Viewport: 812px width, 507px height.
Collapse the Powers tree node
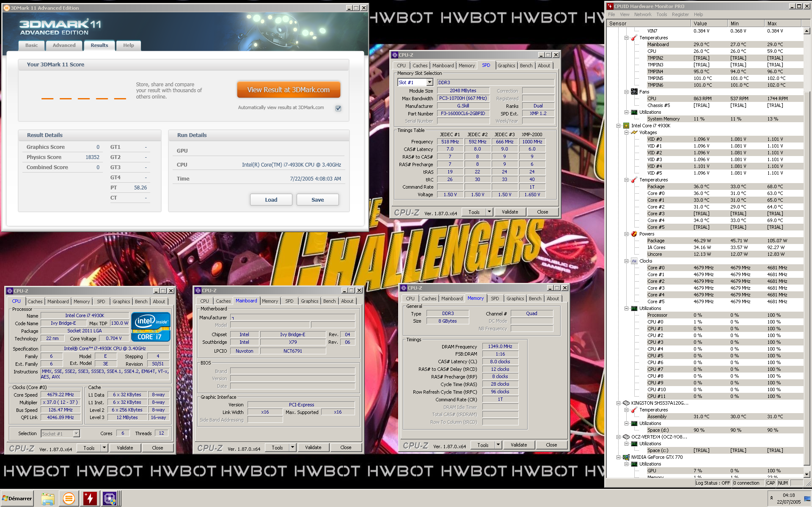[627, 234]
